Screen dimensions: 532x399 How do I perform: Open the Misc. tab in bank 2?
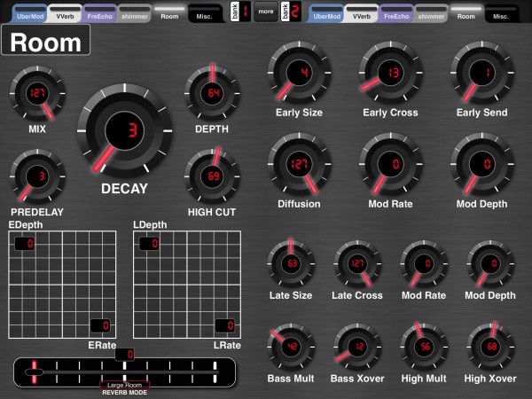[x=501, y=14]
